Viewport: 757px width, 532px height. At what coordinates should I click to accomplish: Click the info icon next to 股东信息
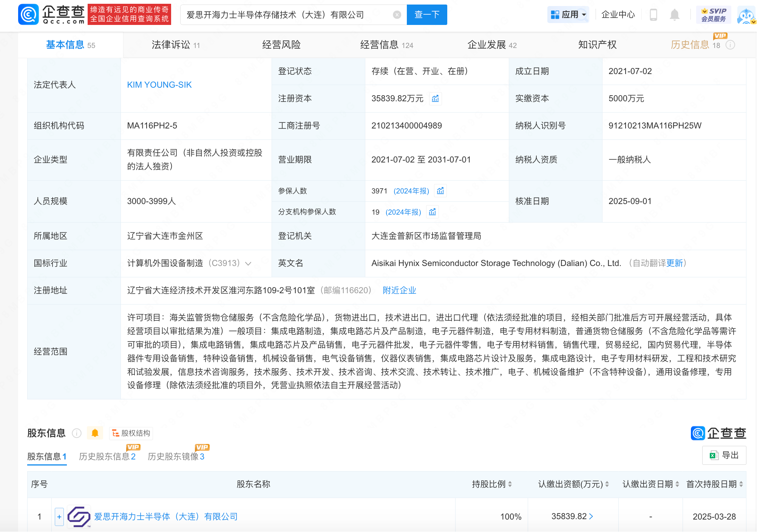coord(77,433)
